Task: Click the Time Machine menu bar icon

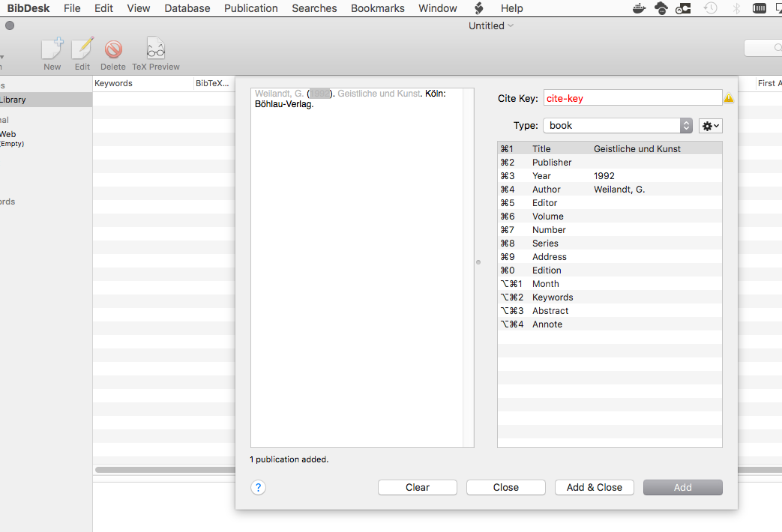Action: (x=710, y=8)
